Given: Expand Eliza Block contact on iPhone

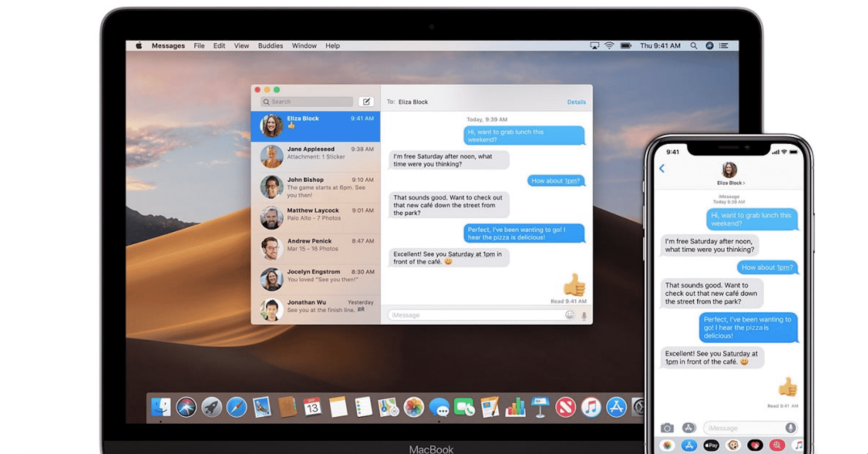Looking at the screenshot, I should click(730, 183).
